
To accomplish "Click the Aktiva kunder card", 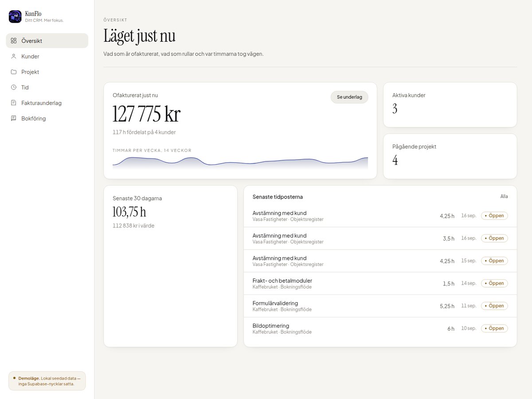I will 450,105.
